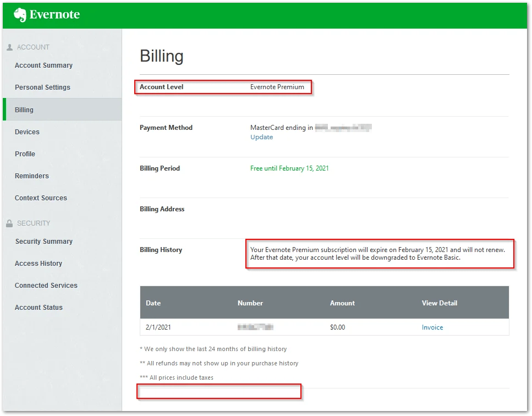Select the Billing sidebar entry
Viewport: 532px width, 416px height.
[24, 110]
